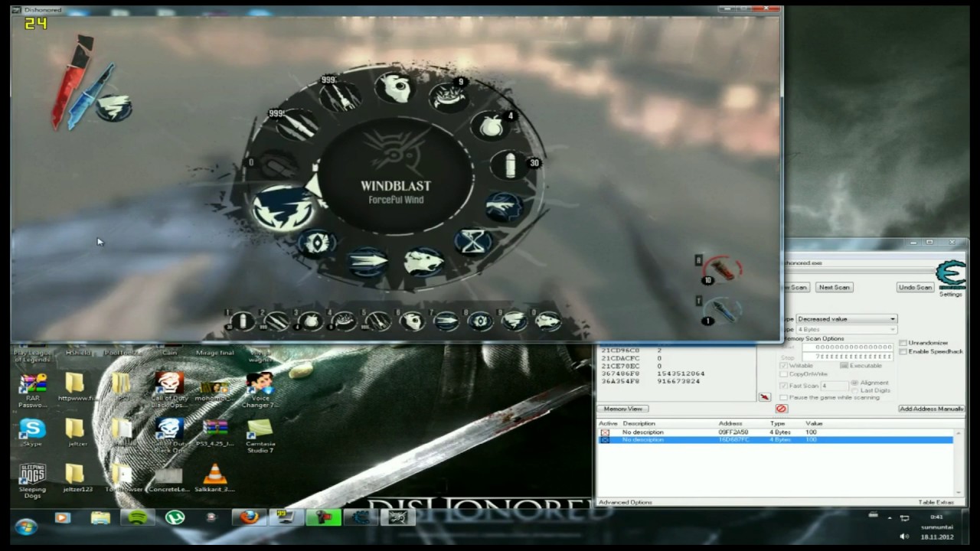Pick the empty item slot showing 0

pyautogui.click(x=278, y=165)
